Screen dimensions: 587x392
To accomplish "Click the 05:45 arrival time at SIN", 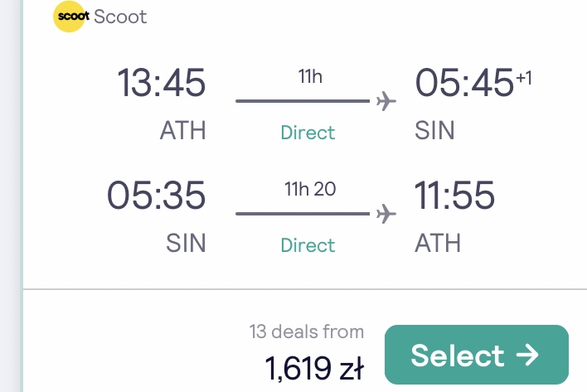I will tap(464, 82).
